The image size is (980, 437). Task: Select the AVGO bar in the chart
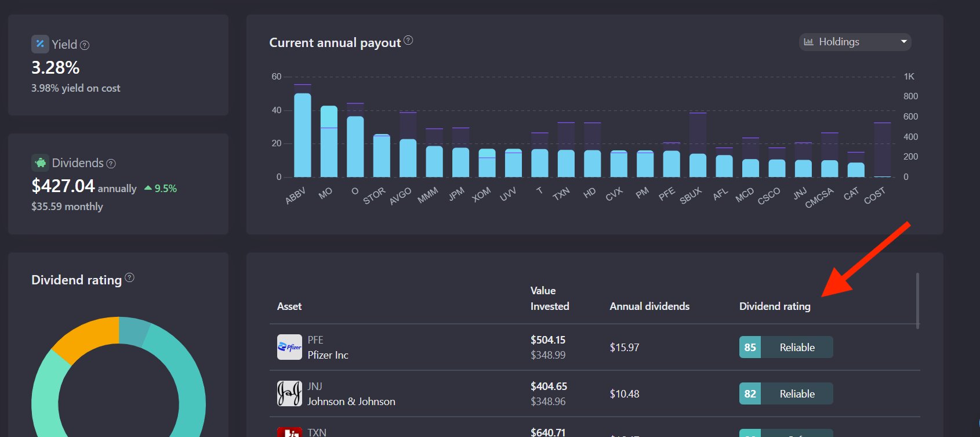point(408,158)
